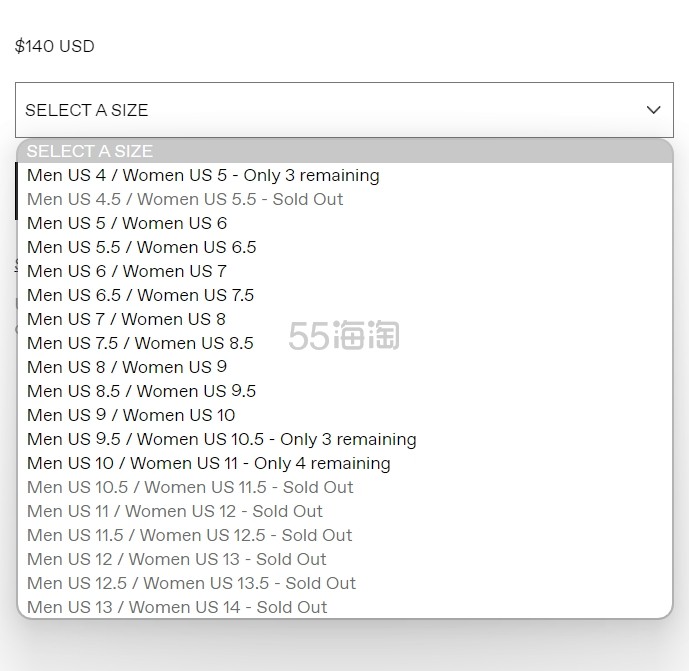Image resolution: width=689 pixels, height=671 pixels.
Task: Select Men US 5 / Women US 6
Action: click(127, 223)
